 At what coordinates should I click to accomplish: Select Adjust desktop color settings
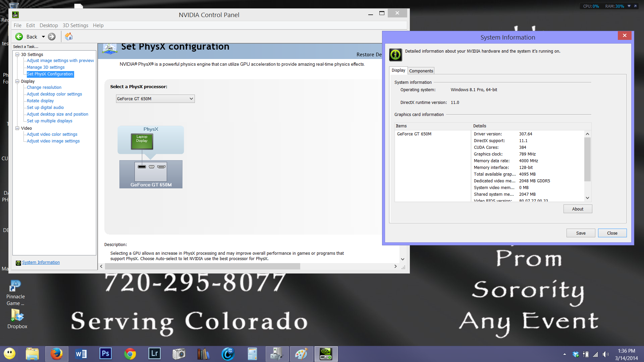coord(54,94)
